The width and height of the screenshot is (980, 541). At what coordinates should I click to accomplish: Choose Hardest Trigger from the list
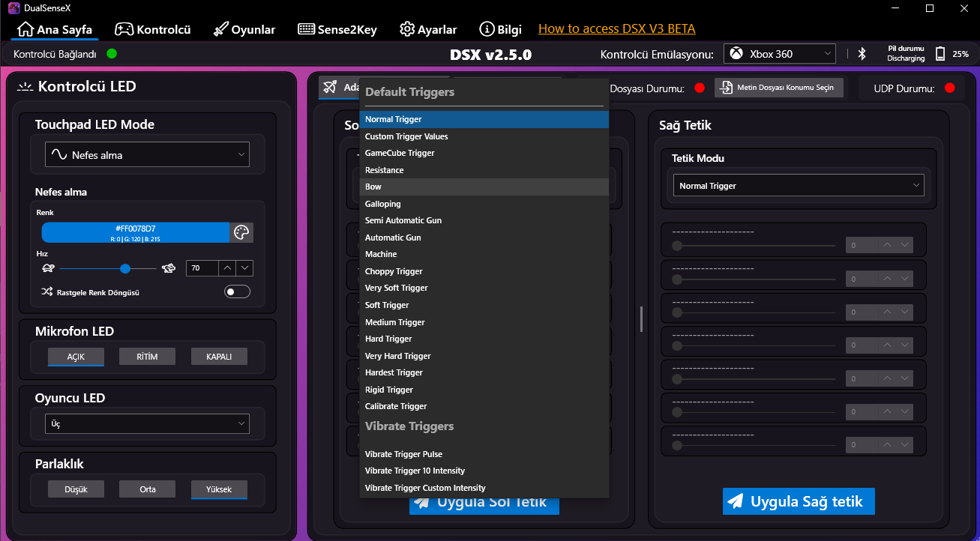pos(484,372)
